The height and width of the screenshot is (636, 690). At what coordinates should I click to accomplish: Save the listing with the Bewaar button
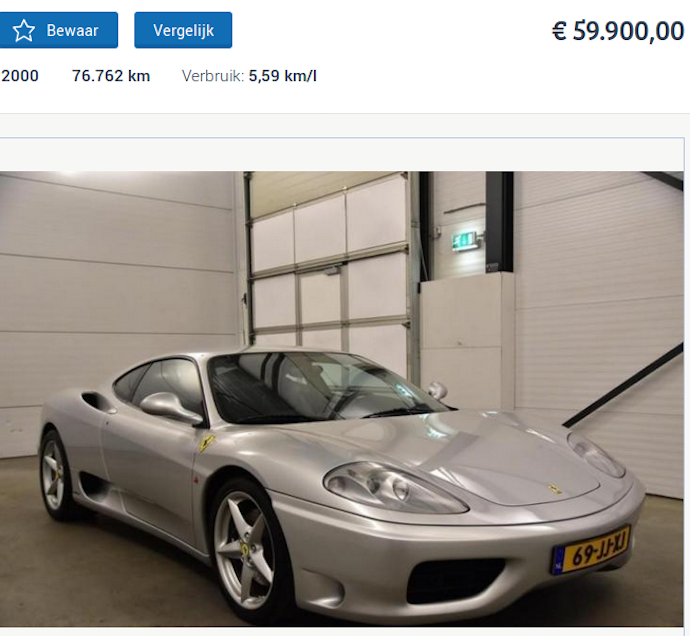click(x=59, y=30)
